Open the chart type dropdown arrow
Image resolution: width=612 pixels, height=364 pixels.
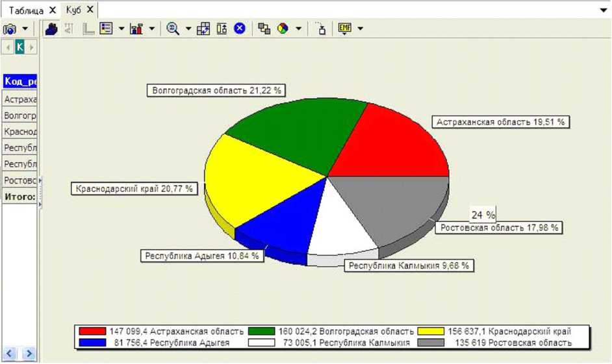[152, 29]
